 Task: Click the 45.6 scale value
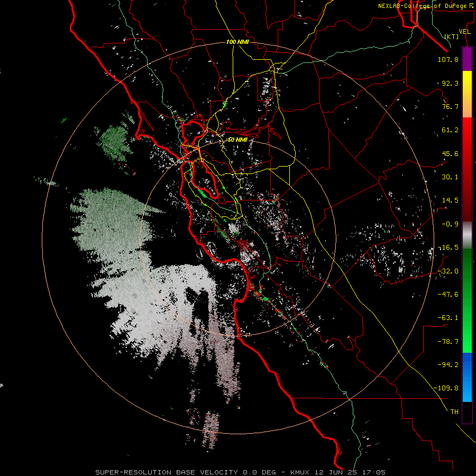point(450,153)
